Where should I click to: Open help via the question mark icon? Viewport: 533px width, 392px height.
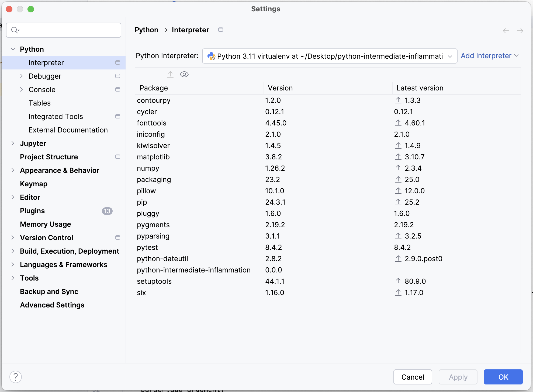pyautogui.click(x=16, y=377)
